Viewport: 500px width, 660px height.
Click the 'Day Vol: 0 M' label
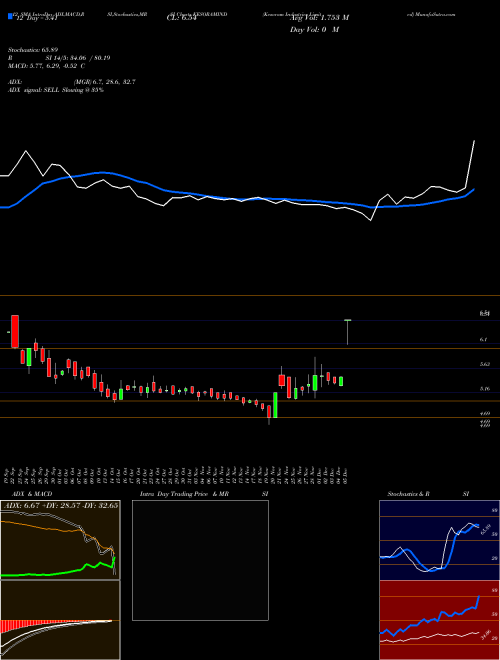[x=314, y=30]
